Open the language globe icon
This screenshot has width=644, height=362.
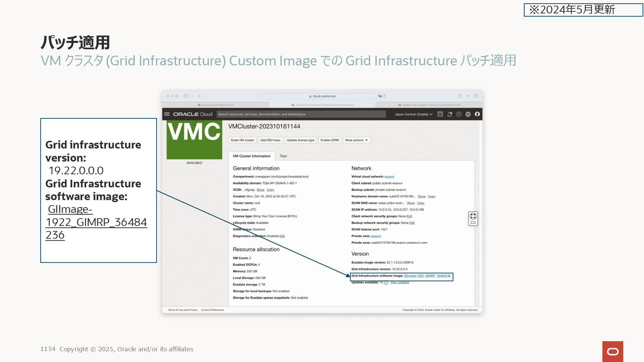pyautogui.click(x=468, y=114)
